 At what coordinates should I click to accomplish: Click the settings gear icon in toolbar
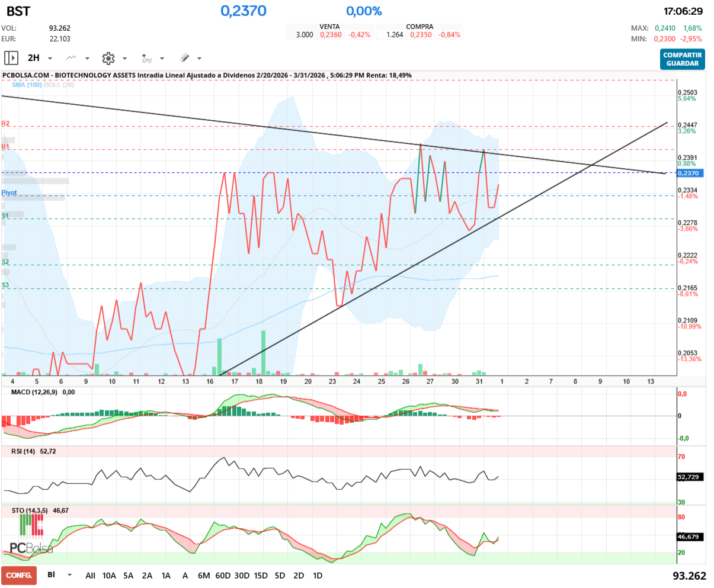[108, 58]
